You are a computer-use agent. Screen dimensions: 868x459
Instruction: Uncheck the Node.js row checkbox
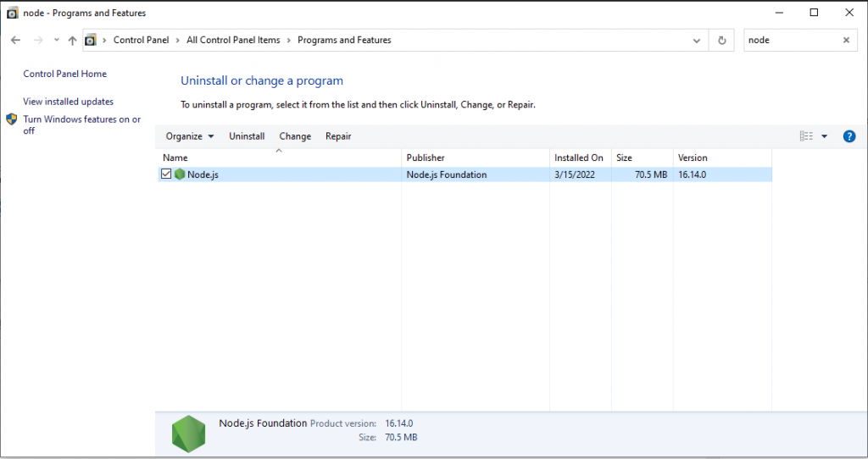coord(166,174)
